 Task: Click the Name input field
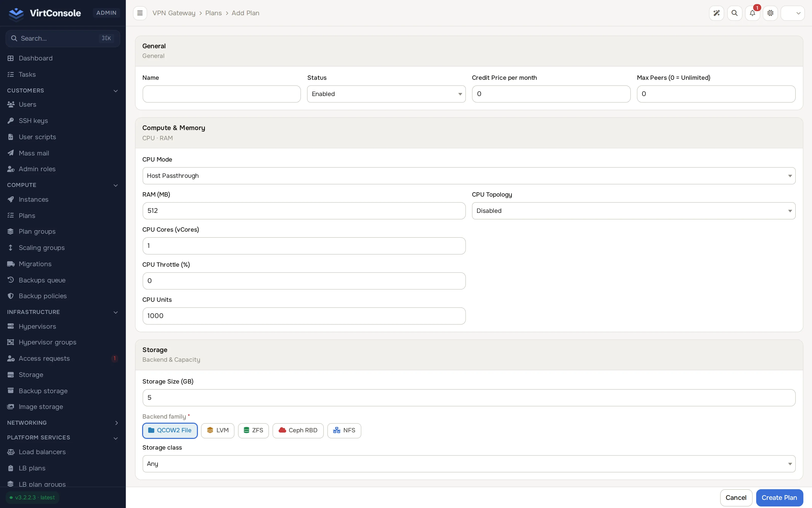222,94
